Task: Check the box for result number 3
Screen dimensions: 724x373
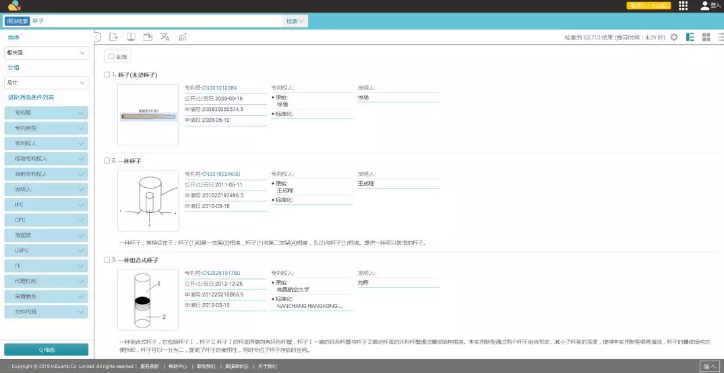Action: (x=107, y=260)
